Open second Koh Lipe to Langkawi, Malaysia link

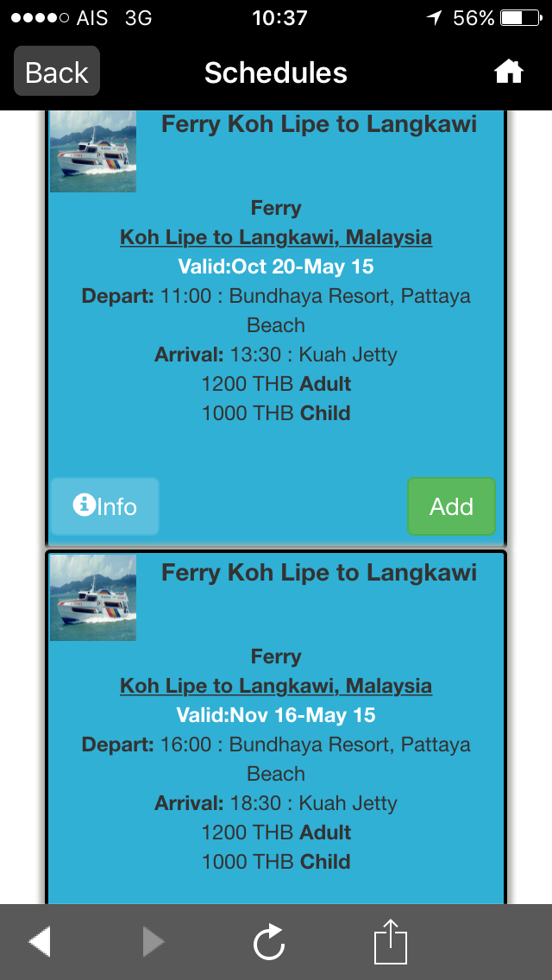click(x=276, y=686)
